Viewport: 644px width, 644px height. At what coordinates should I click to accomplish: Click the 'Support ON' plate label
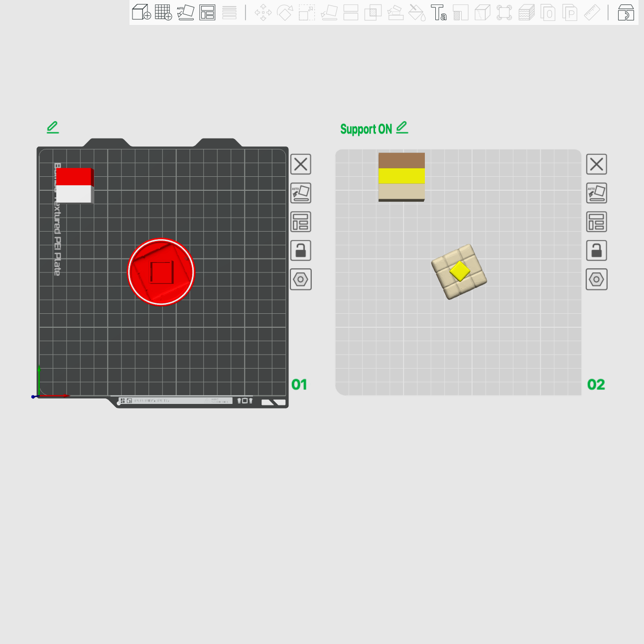pos(366,129)
